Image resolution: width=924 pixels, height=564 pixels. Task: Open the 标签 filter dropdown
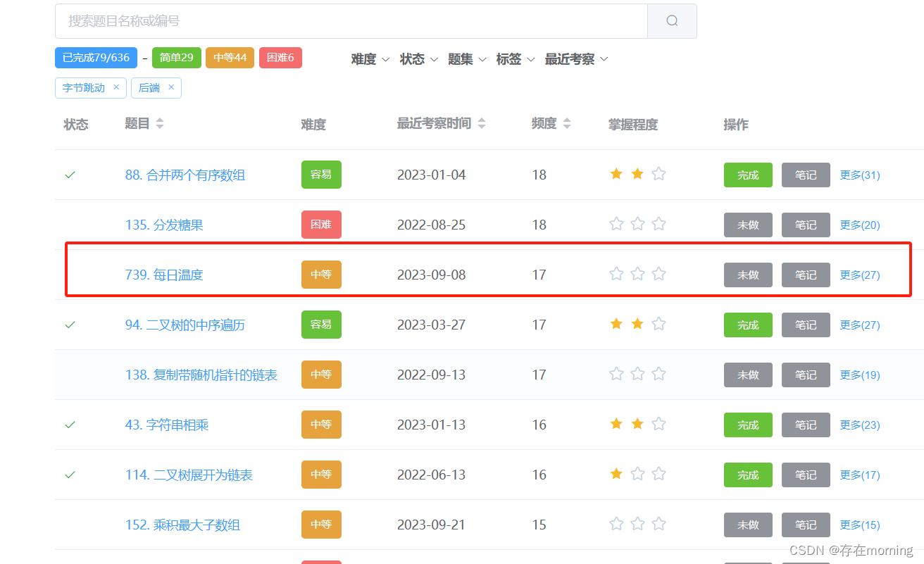click(516, 59)
